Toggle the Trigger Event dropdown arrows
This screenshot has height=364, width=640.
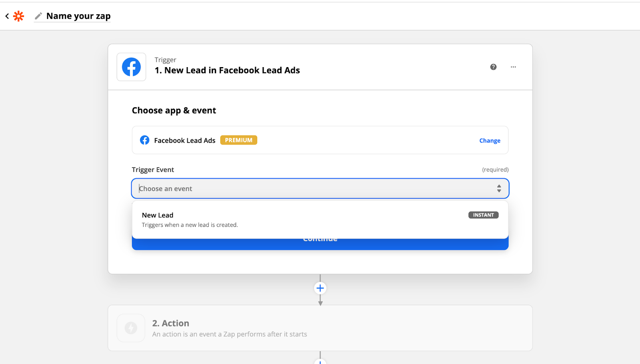click(x=499, y=189)
